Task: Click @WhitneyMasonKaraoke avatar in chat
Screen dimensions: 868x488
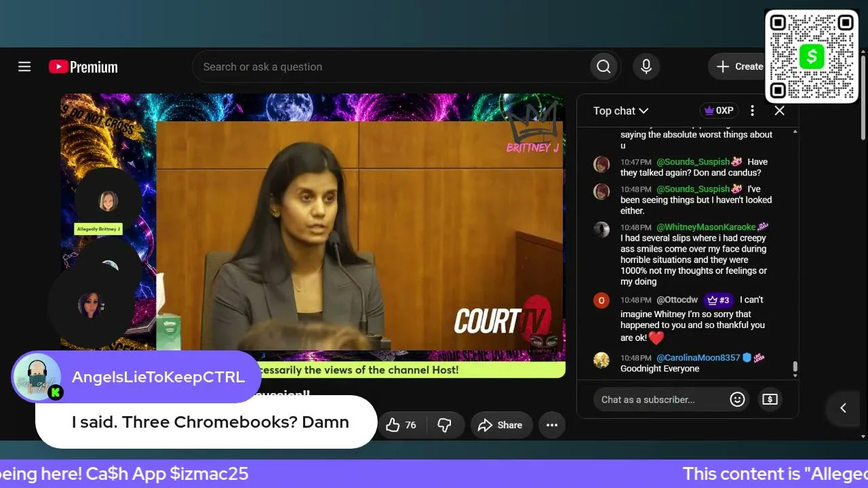Action: coord(601,229)
